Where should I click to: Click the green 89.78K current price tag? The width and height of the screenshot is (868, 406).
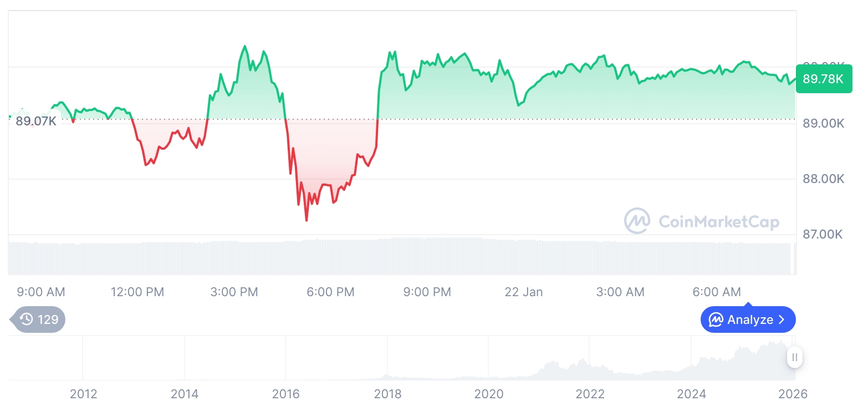pyautogui.click(x=823, y=79)
